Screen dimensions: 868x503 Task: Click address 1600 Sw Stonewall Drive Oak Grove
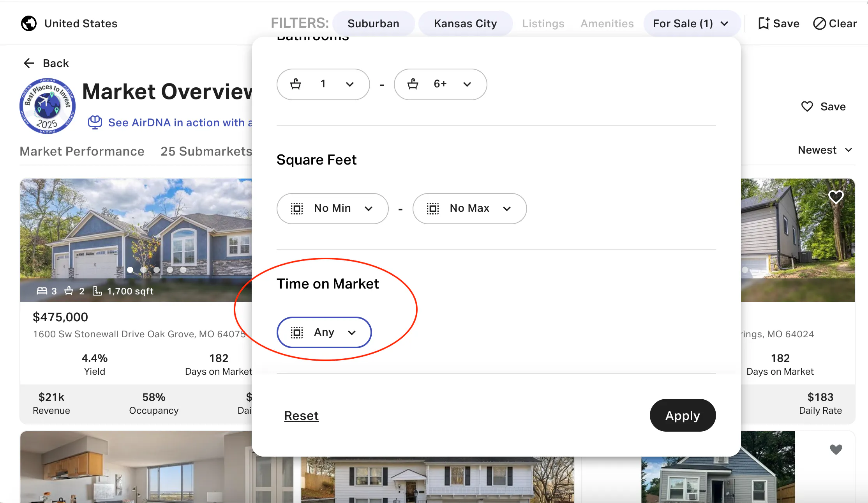(139, 334)
